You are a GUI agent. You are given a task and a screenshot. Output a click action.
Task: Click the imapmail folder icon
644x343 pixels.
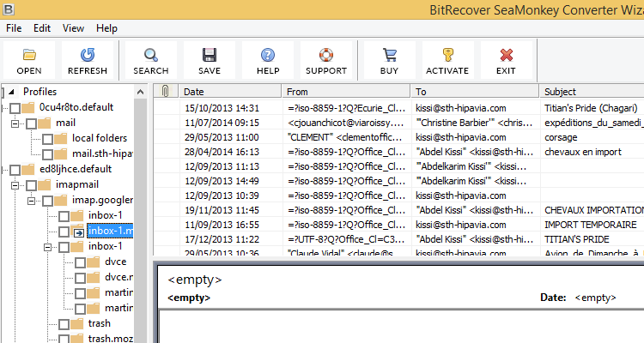coord(45,185)
